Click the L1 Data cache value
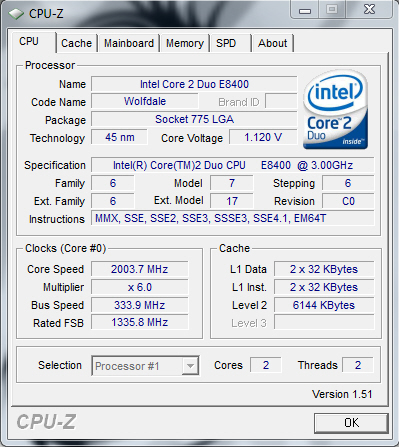This screenshot has width=399, height=447. [324, 269]
